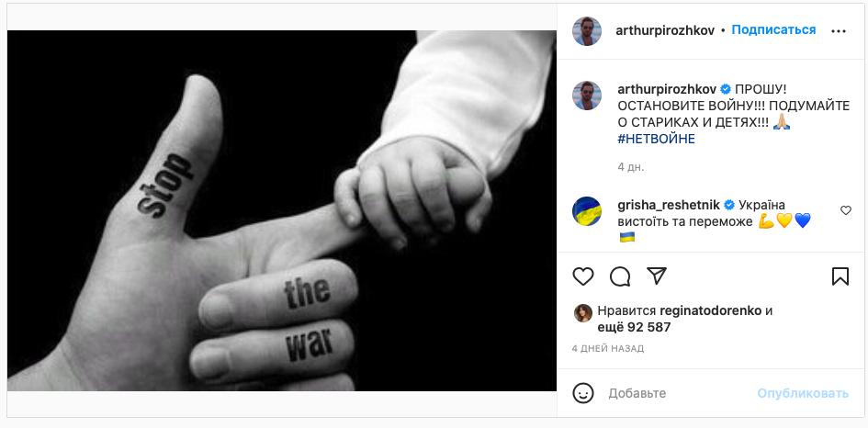Open the arthurpirozhkov username in the header
The height and width of the screenshot is (428, 868).
[x=665, y=30]
